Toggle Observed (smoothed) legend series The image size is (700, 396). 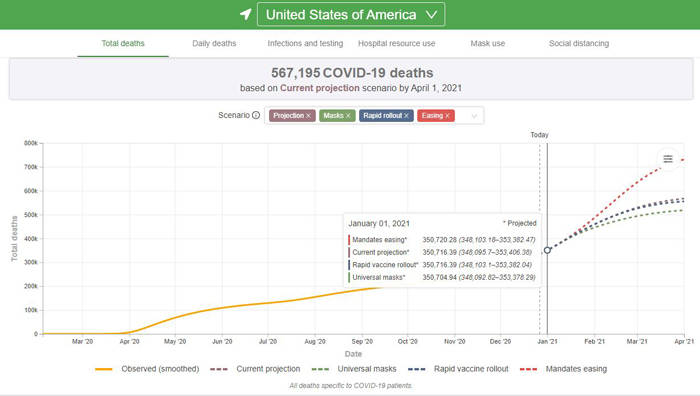[x=147, y=369]
